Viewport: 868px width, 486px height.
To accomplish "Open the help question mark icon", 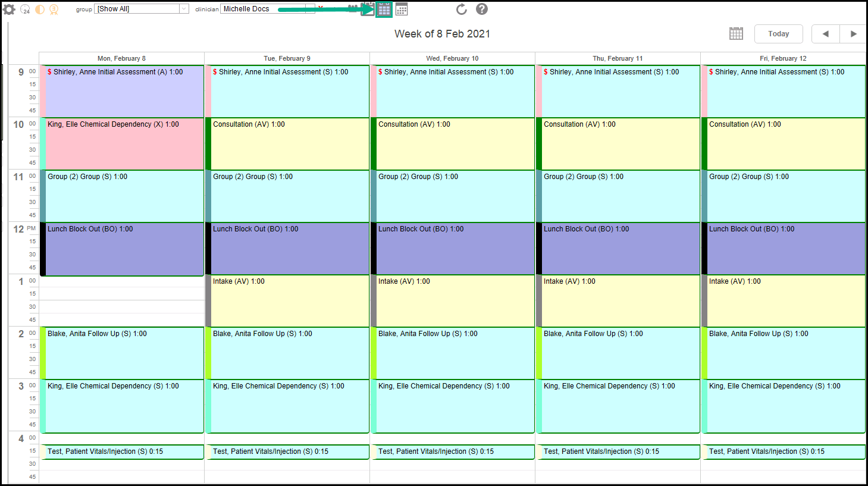I will click(482, 10).
